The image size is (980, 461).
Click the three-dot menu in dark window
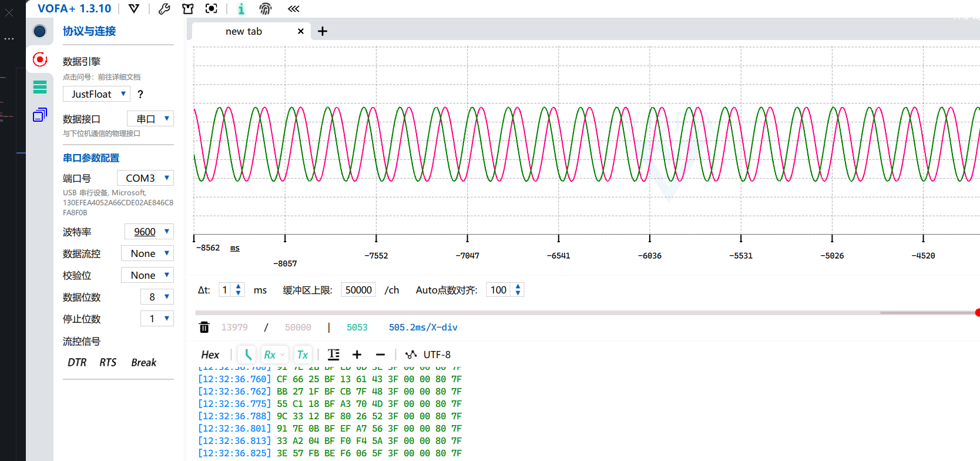point(9,39)
